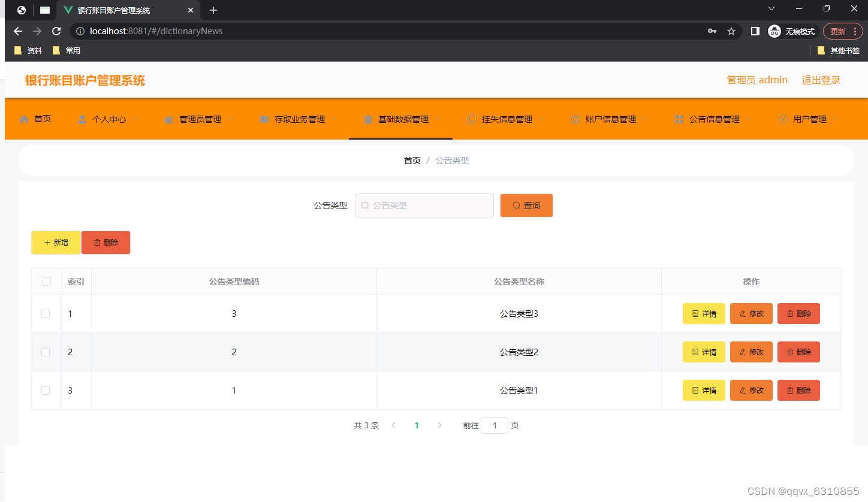Check the checkbox for row 公告类型1
The image size is (868, 502).
pos(46,391)
